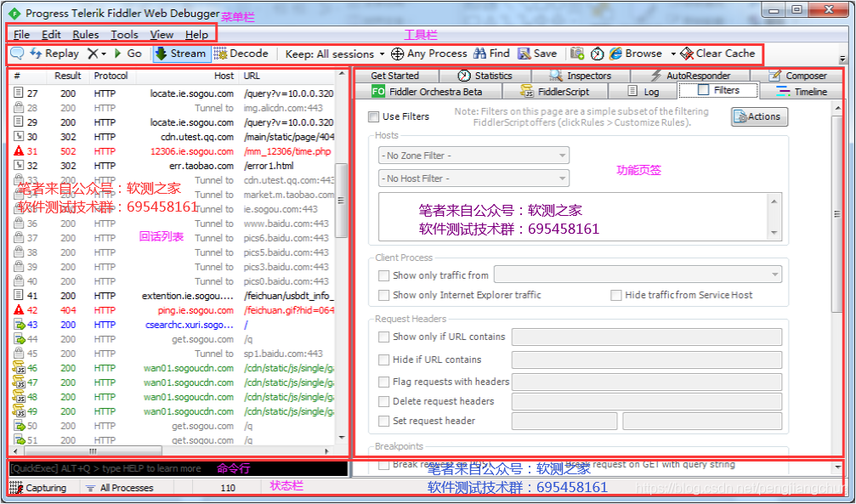856x504 pixels.
Task: Open the Tools menu
Action: [x=124, y=34]
